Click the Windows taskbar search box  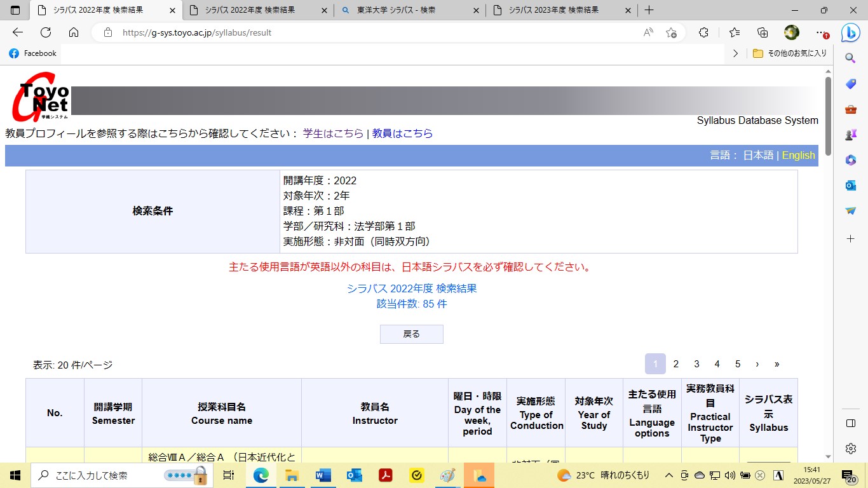tap(122, 475)
